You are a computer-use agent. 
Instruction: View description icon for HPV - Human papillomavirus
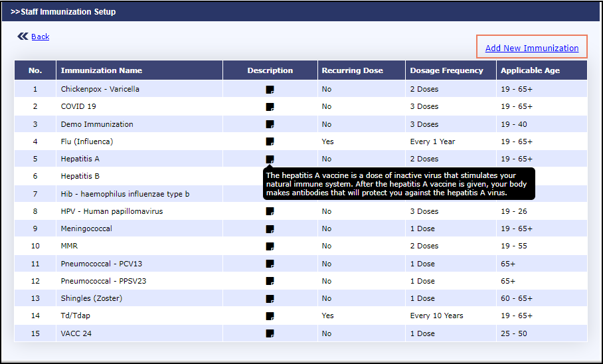coord(270,211)
